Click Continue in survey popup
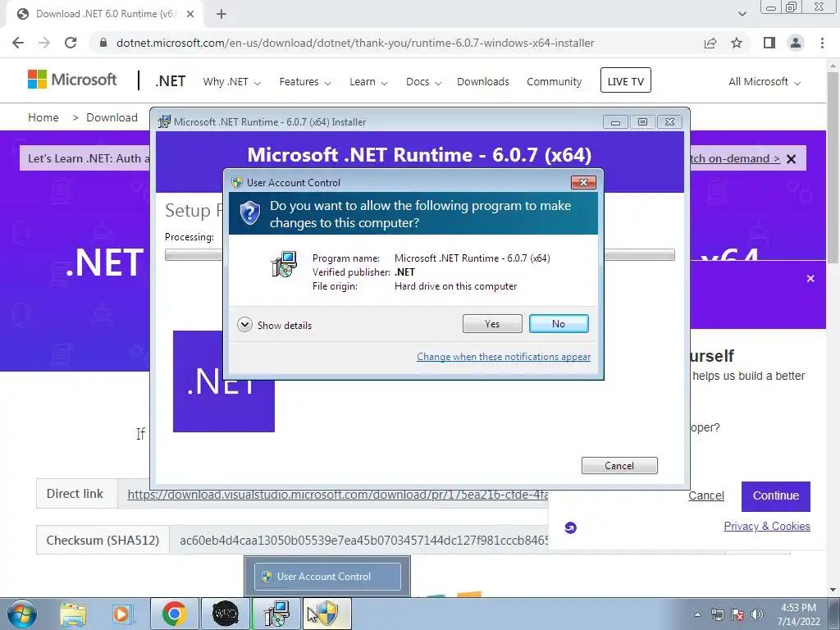This screenshot has width=840, height=630. pos(776,496)
